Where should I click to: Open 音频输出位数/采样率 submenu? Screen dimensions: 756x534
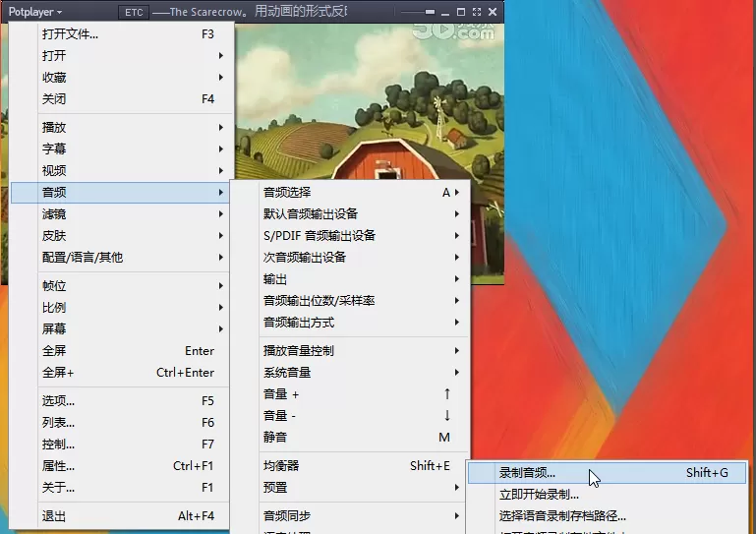[x=351, y=301]
